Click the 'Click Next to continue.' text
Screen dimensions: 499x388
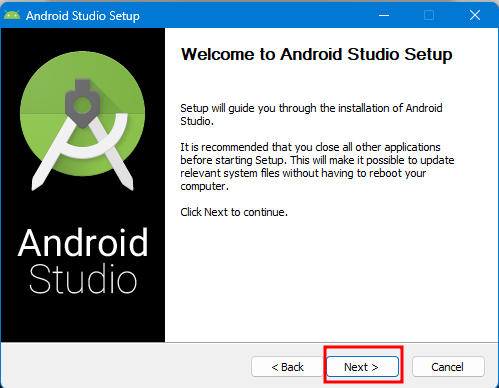point(234,212)
